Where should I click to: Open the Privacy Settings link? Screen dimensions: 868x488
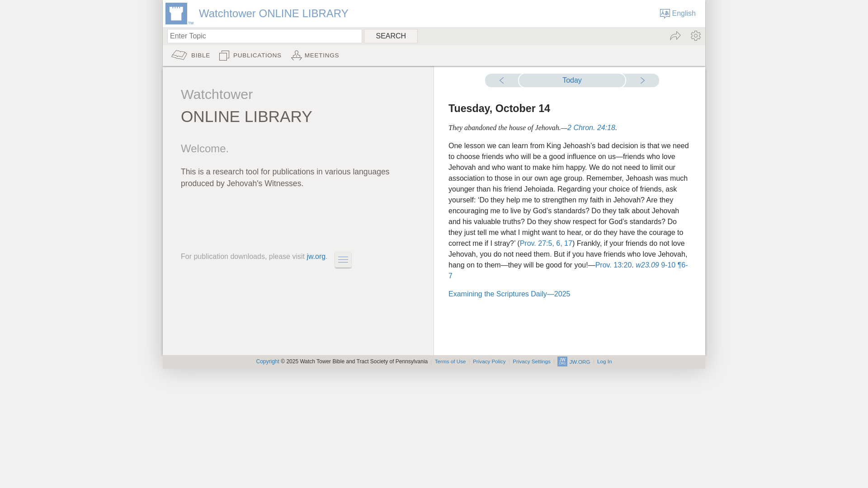coord(532,361)
